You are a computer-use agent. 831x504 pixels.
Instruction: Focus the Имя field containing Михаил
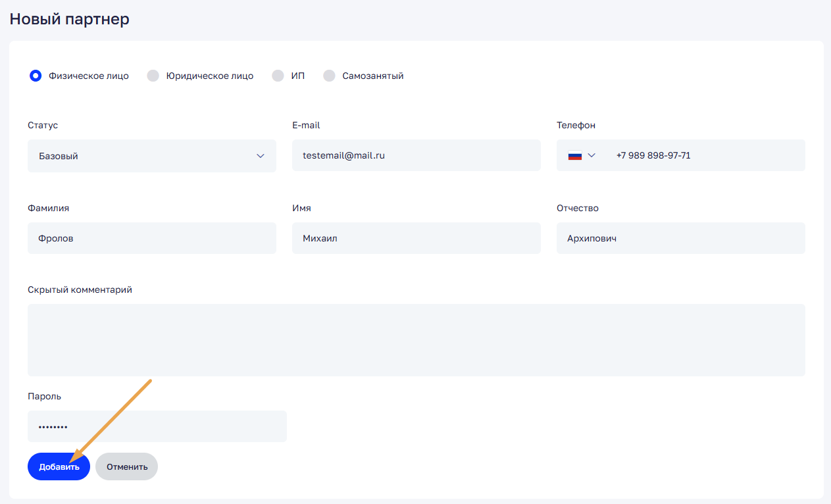pos(416,238)
